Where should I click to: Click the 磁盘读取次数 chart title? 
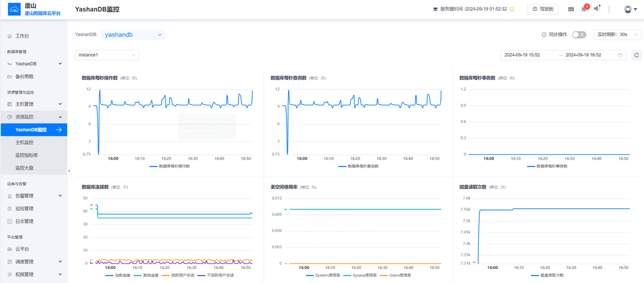[473, 187]
